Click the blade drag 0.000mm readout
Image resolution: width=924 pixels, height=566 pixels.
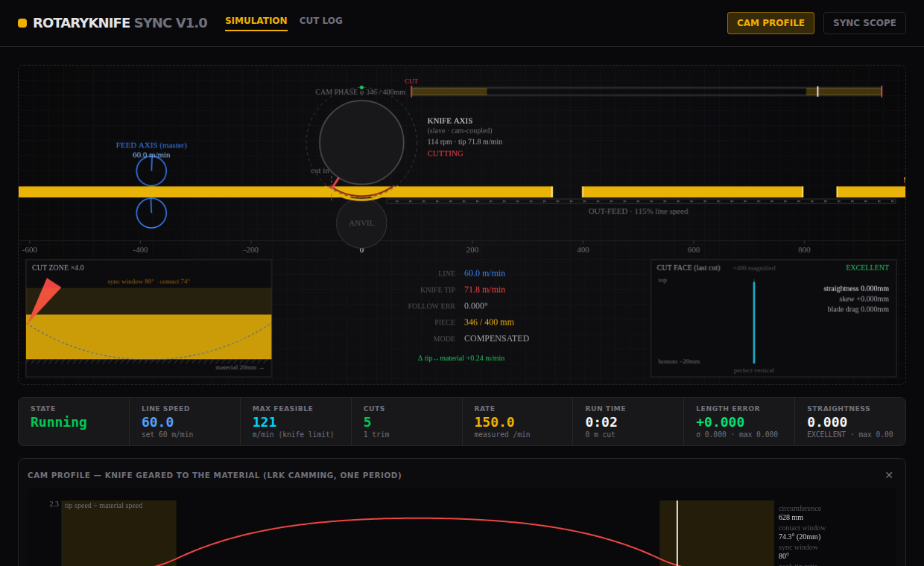click(858, 309)
